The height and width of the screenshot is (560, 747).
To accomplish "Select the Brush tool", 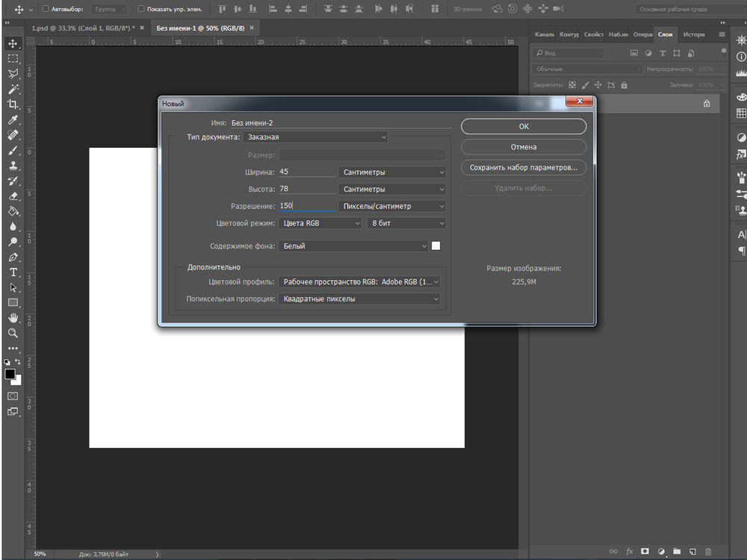I will [13, 150].
